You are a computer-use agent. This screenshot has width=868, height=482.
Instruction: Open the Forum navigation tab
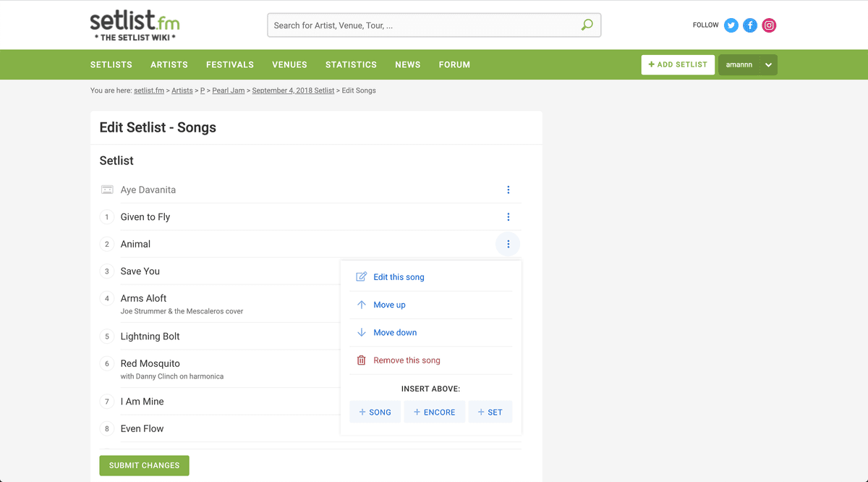coord(454,64)
